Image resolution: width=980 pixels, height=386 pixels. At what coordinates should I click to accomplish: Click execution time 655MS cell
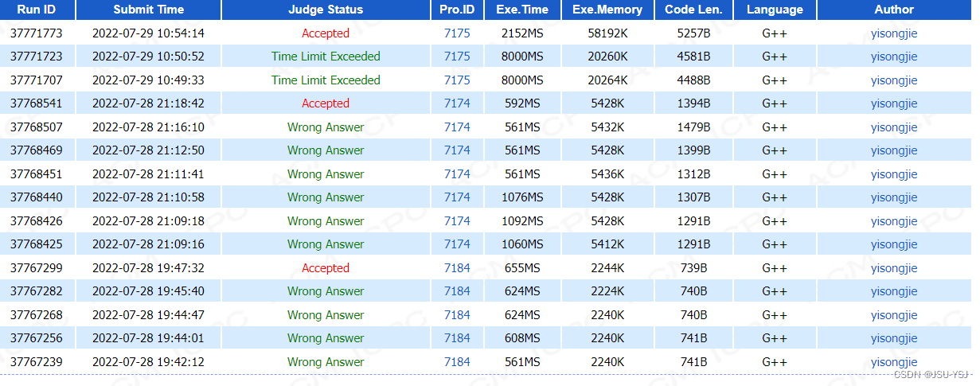click(x=522, y=268)
